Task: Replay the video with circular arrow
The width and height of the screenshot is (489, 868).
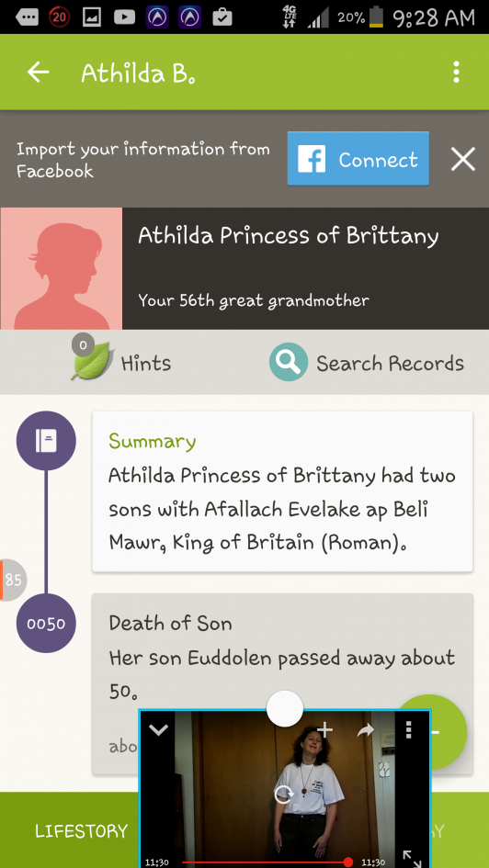Action: [x=285, y=795]
